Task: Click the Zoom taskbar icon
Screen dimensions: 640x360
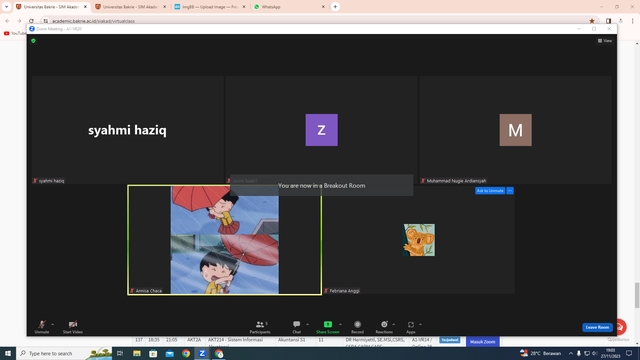Action: [202, 353]
